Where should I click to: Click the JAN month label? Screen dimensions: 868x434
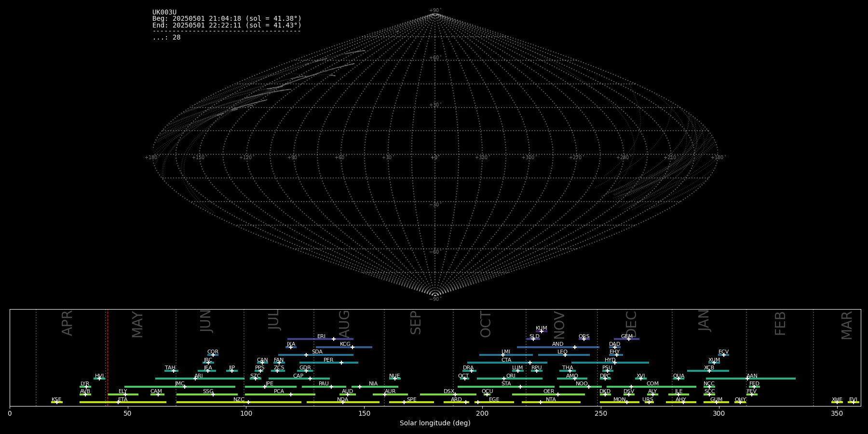tap(704, 321)
